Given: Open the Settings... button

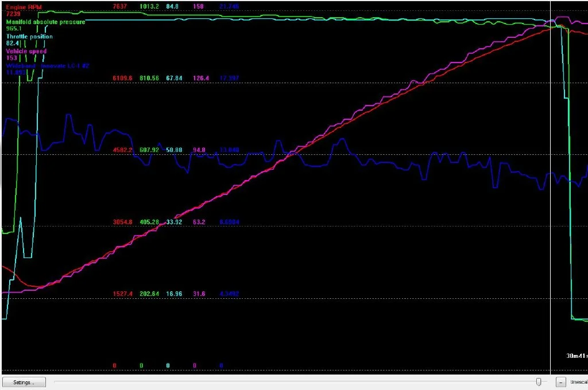Looking at the screenshot, I should pyautogui.click(x=24, y=382).
